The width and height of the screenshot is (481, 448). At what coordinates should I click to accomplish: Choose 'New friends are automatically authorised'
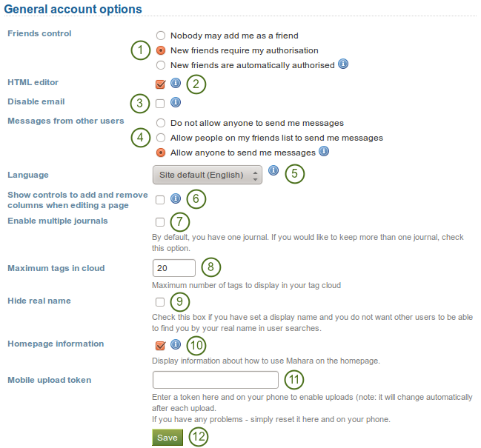161,65
